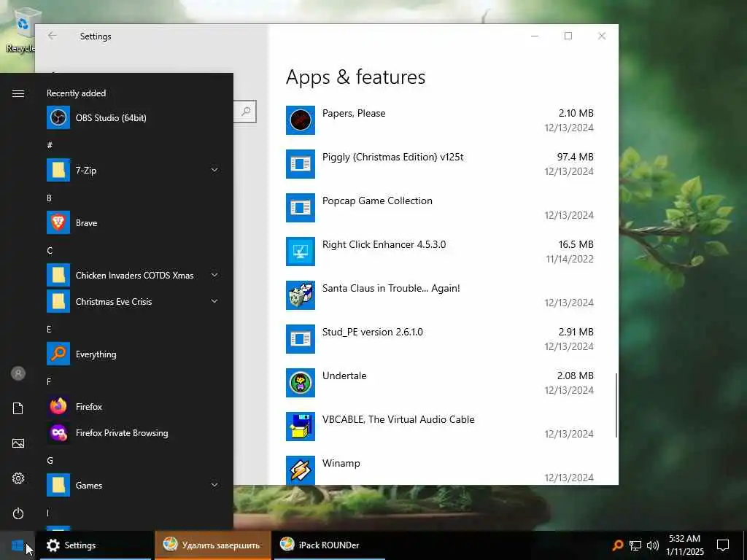Viewport: 747px width, 560px height.
Task: Click the Power icon in Start menu
Action: coord(18,513)
